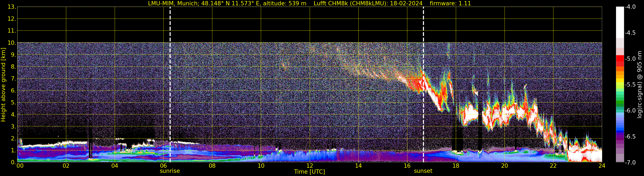The image size is (644, 176).
Task: Click the time axis tick label '18'
Action: 456,166
